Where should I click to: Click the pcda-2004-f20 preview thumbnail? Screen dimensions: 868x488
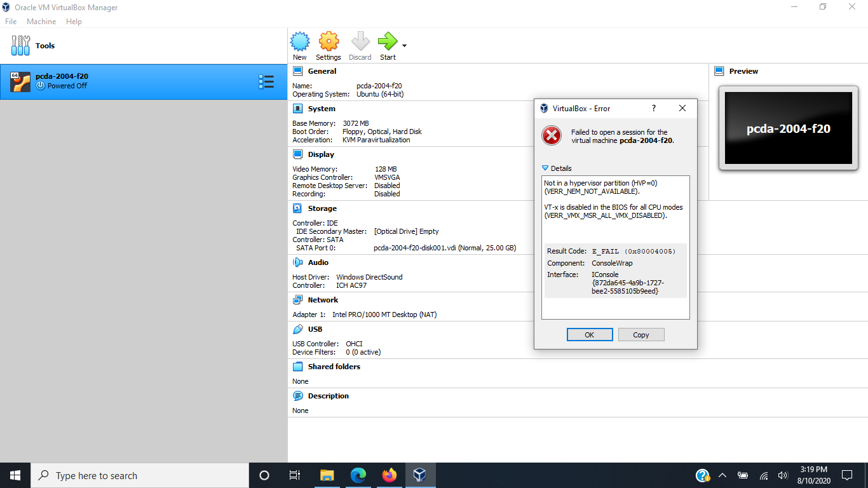click(x=788, y=128)
